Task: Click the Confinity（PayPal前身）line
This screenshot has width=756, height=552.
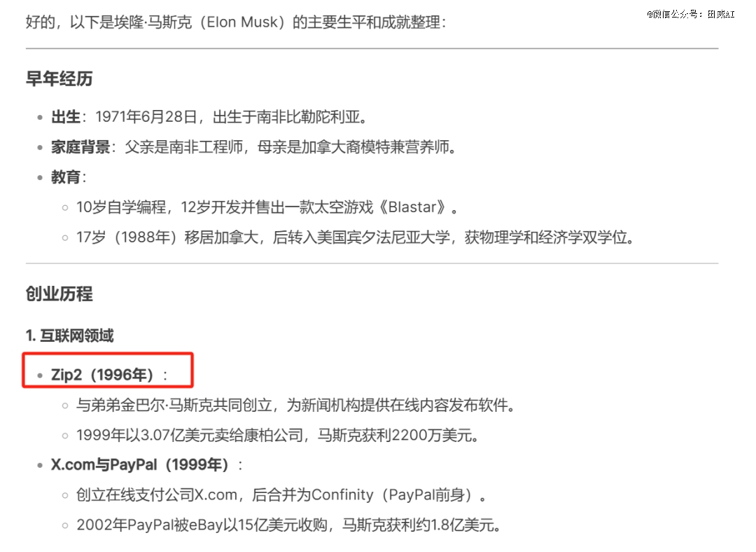Action: point(281,495)
